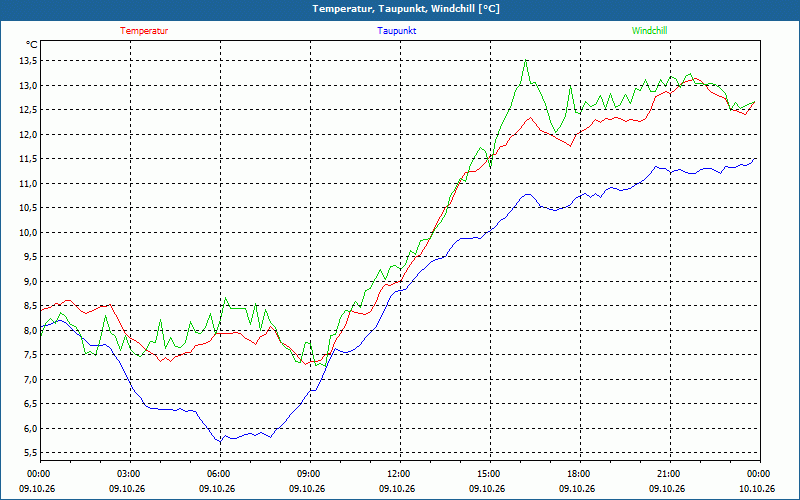Click the 10,0 y-axis label
The width and height of the screenshot is (800, 500).
click(x=29, y=232)
